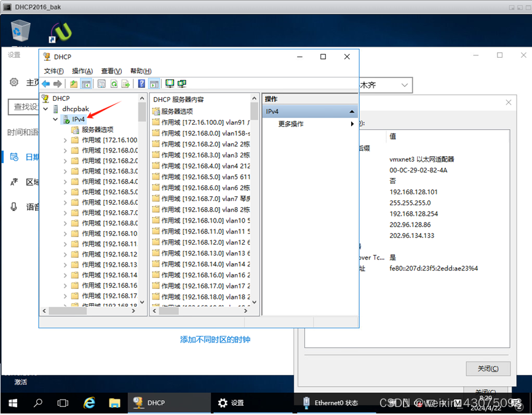The image size is (532, 415).
Task: Collapse the dhcpbak server node
Action: click(46, 109)
